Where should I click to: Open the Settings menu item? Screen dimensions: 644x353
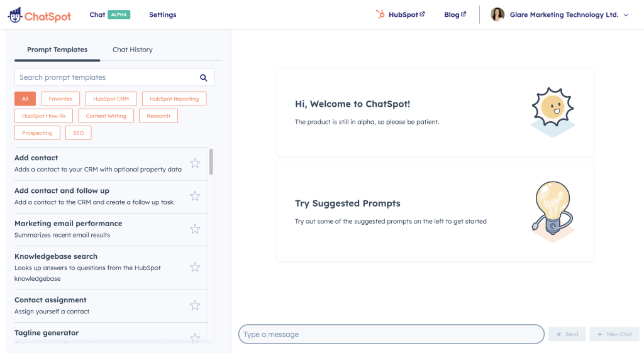[162, 14]
